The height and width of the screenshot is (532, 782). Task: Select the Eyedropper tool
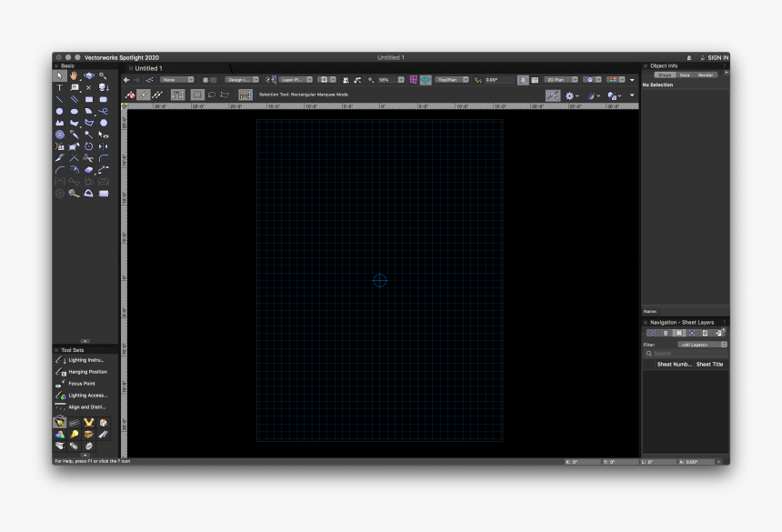tap(74, 135)
